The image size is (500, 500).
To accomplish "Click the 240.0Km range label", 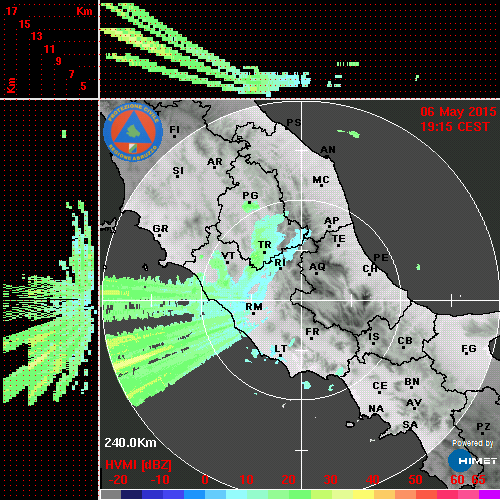I will pos(130,443).
